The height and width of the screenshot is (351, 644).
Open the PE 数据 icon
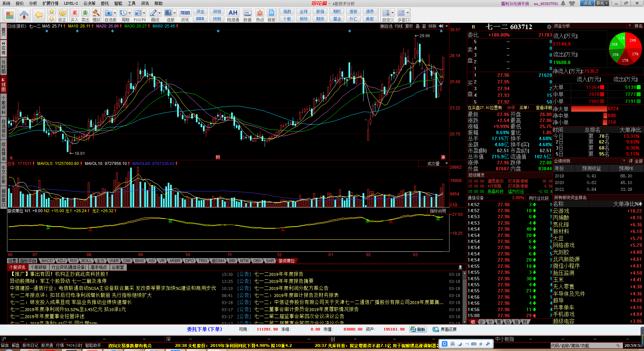click(247, 15)
